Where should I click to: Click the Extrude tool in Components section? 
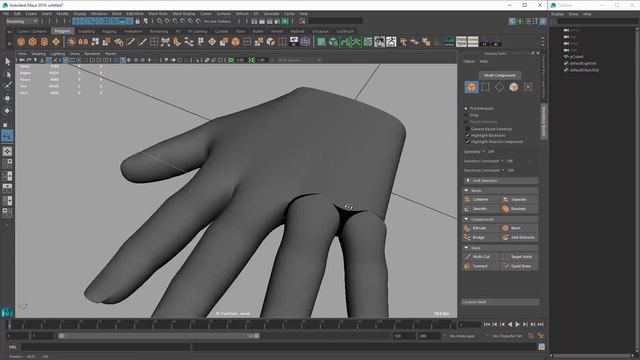click(481, 228)
